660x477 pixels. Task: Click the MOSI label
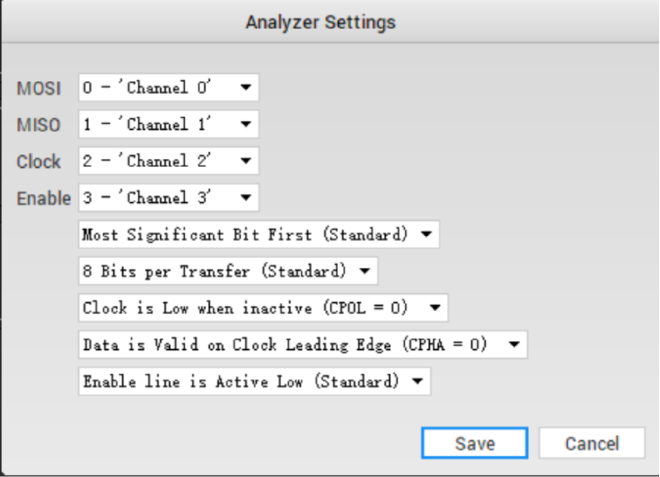click(x=39, y=89)
